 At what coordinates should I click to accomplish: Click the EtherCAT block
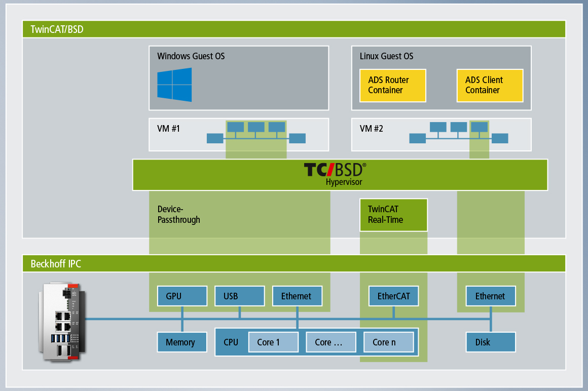(x=394, y=296)
